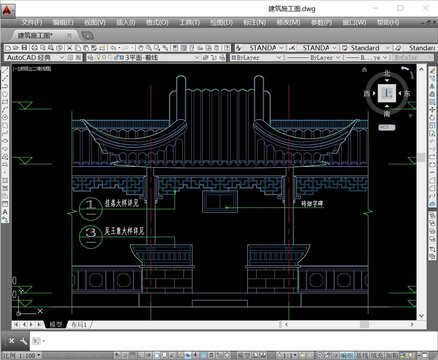
Task: Open the 比例 1:100 scale dropdown
Action: coord(21,356)
